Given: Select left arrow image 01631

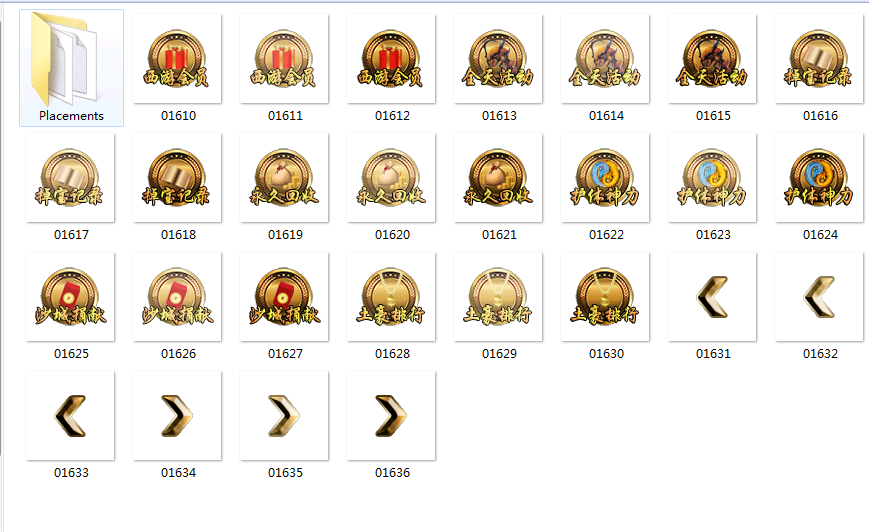Looking at the screenshot, I should coord(712,297).
